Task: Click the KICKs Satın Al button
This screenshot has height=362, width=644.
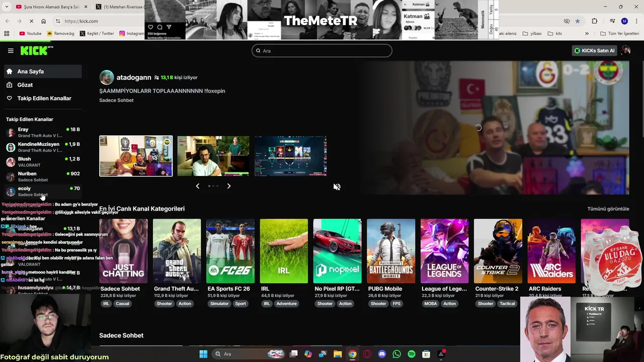Action: [x=595, y=50]
